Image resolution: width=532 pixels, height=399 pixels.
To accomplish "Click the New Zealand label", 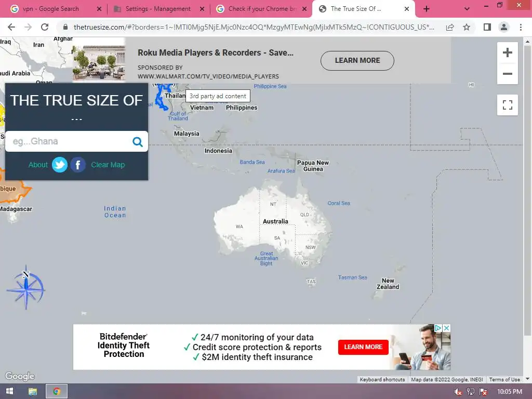I will click(388, 284).
